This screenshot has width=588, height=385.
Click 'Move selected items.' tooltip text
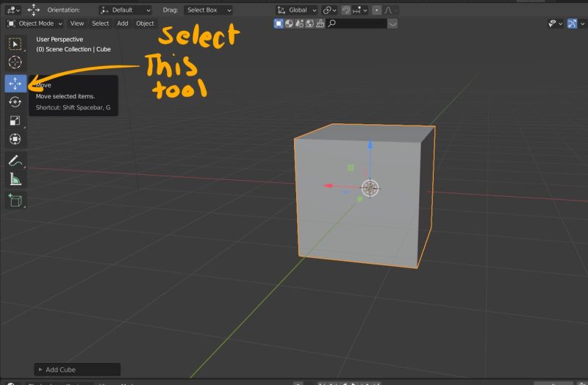(x=65, y=96)
